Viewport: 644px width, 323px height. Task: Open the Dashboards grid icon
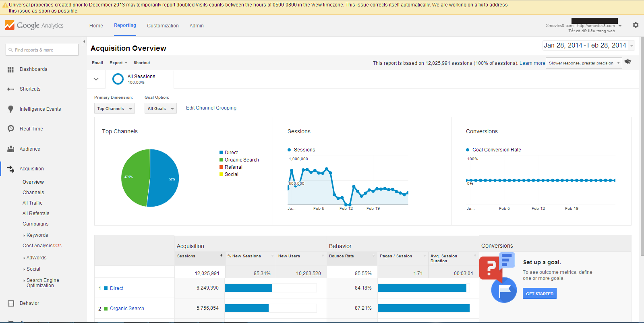pyautogui.click(x=10, y=70)
